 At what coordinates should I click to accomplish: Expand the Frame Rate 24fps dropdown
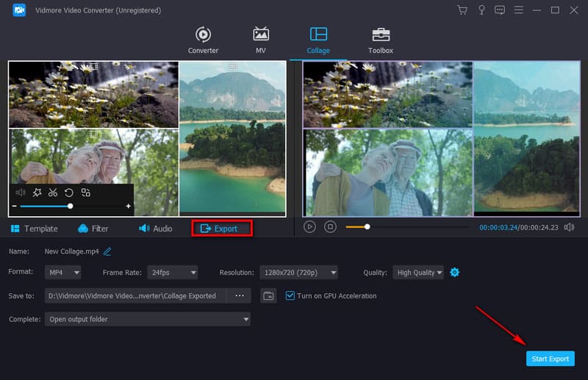click(172, 273)
